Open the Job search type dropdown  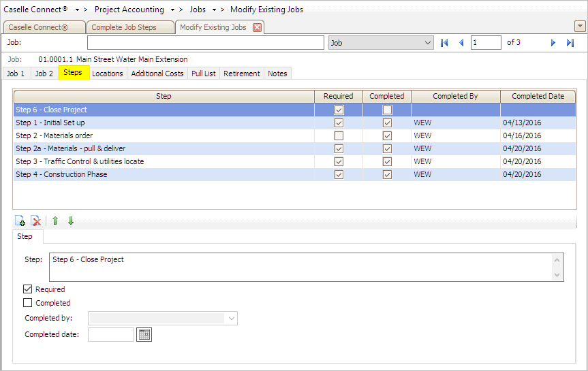(427, 43)
